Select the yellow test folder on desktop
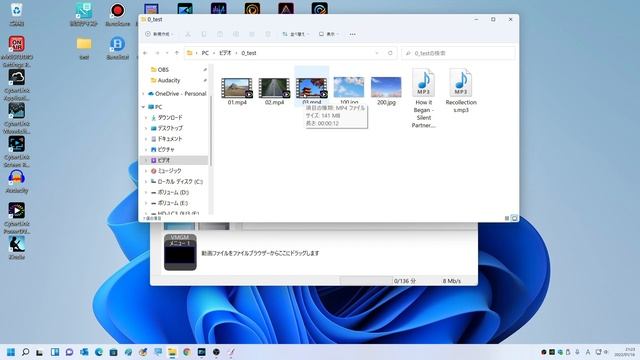640x360 pixels. pos(84,47)
